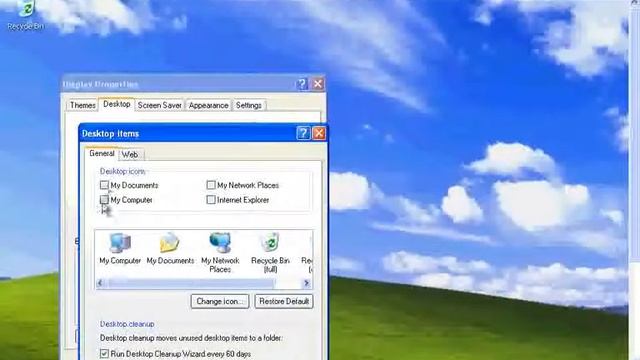Enable the My Network Places checkbox

pyautogui.click(x=211, y=185)
